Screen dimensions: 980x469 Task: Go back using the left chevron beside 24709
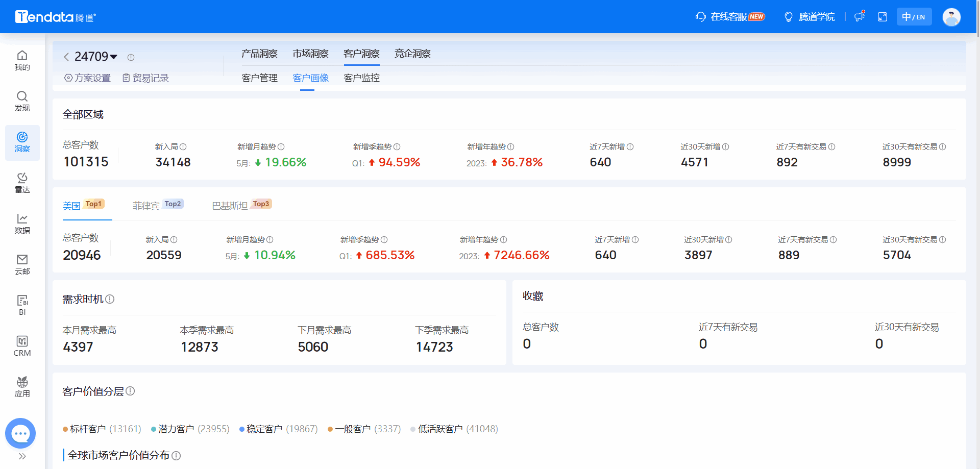tap(66, 57)
